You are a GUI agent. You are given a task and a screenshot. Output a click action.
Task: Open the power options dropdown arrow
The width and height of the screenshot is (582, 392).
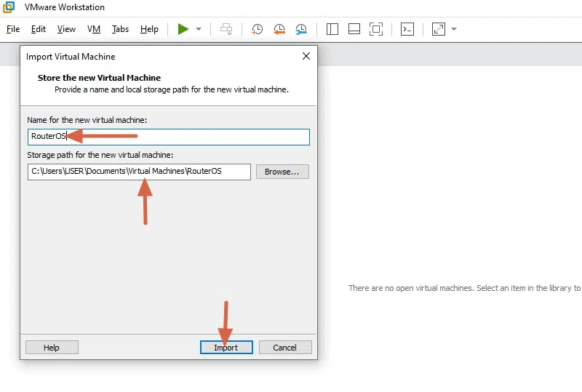pos(199,29)
